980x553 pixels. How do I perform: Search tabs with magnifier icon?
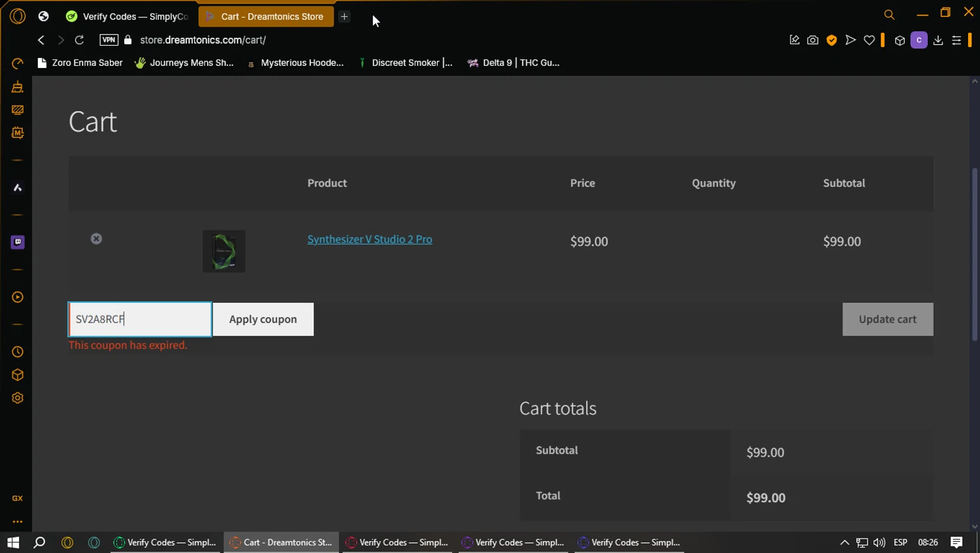click(889, 14)
